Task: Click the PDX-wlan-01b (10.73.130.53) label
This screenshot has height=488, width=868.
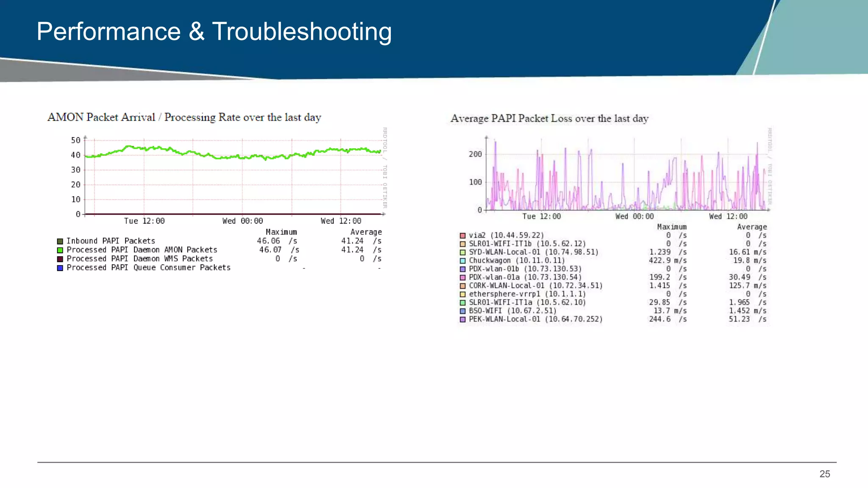Action: coord(525,269)
